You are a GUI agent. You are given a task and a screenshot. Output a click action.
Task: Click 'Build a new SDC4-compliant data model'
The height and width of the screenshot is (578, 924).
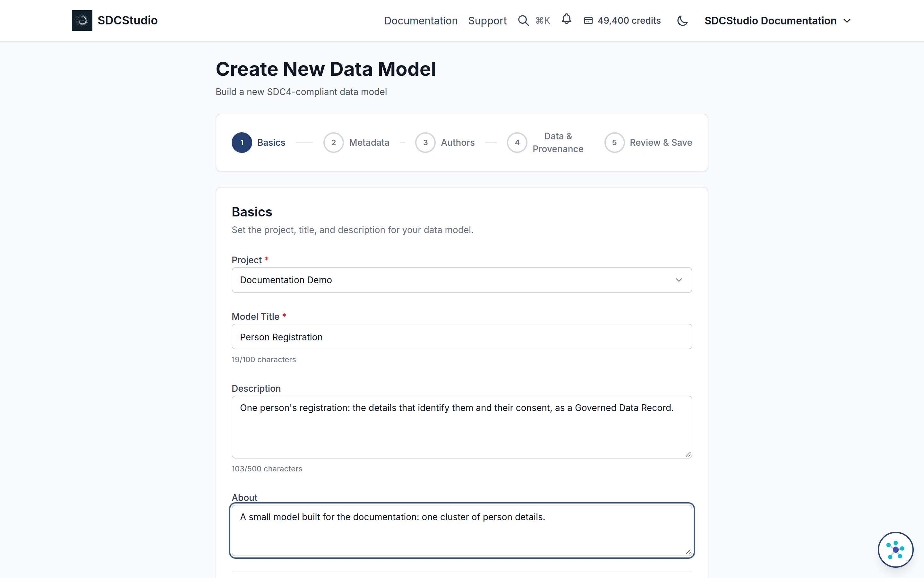pos(301,92)
